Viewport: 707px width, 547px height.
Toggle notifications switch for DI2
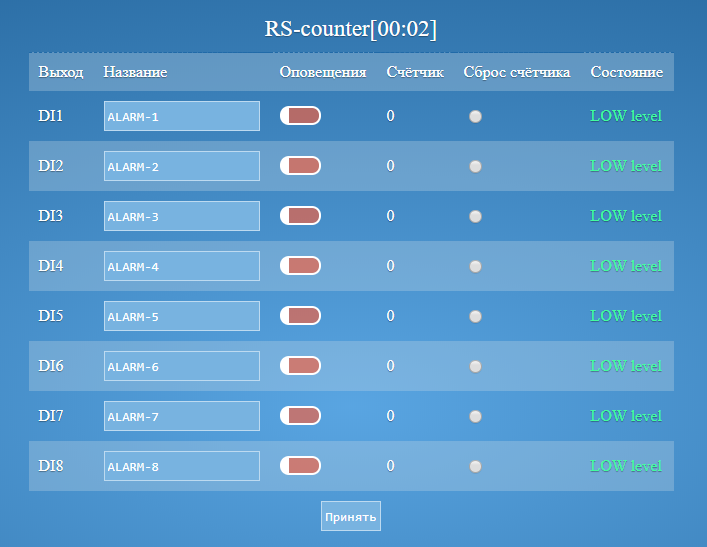[x=300, y=166]
